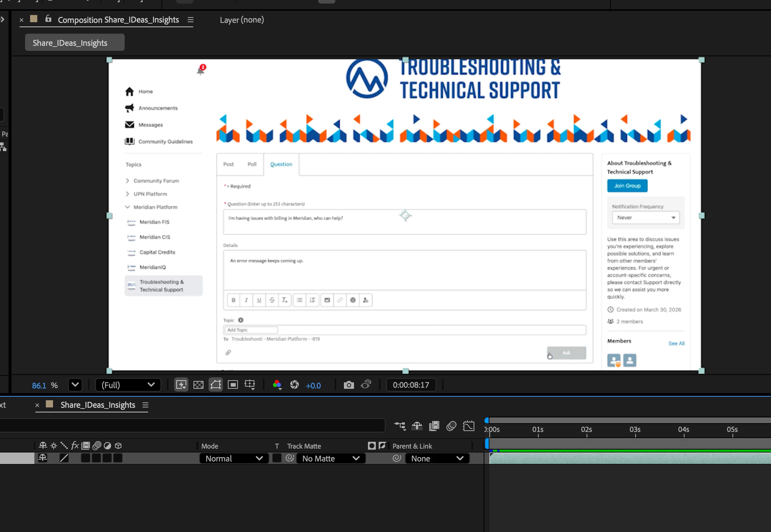771x532 pixels.
Task: Toggle the transparency grid
Action: (198, 385)
